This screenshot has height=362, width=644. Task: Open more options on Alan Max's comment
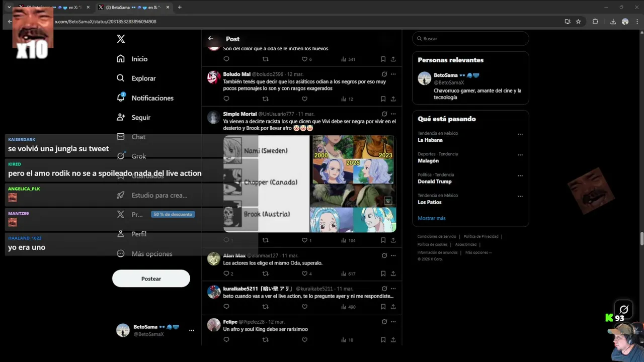click(x=393, y=255)
